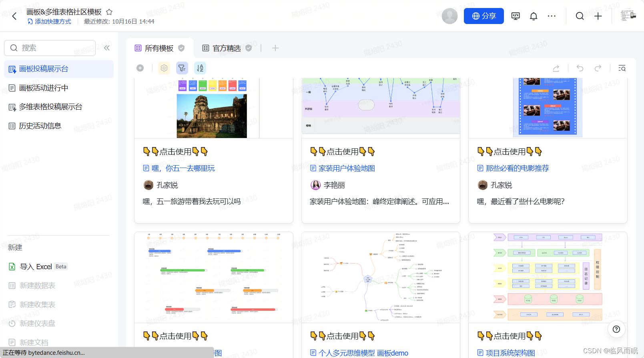Click 新建仪表盘 option
This screenshot has width=644, height=358.
click(x=32, y=324)
